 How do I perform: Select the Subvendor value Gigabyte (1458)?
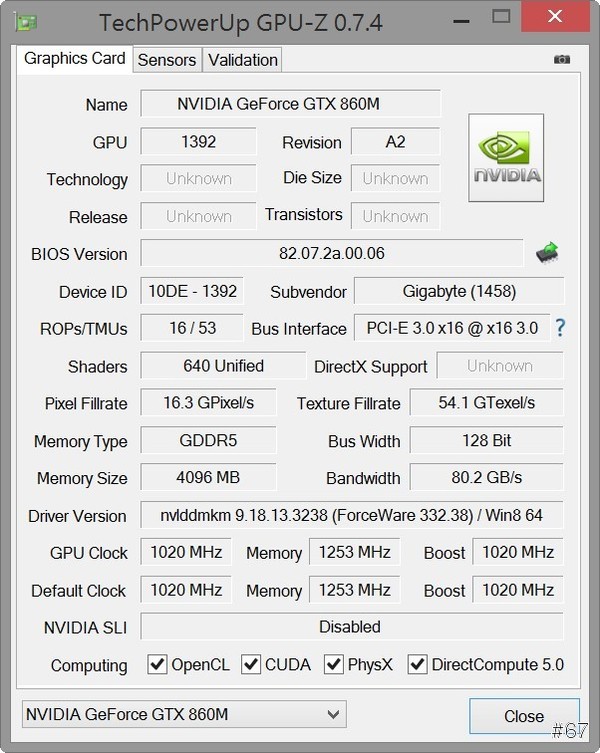click(459, 291)
